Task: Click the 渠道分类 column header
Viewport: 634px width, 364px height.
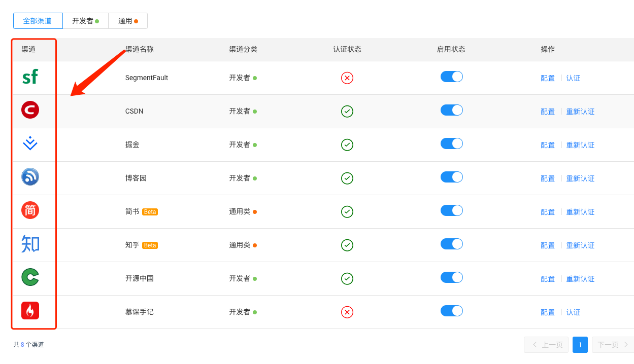Action: [x=243, y=49]
